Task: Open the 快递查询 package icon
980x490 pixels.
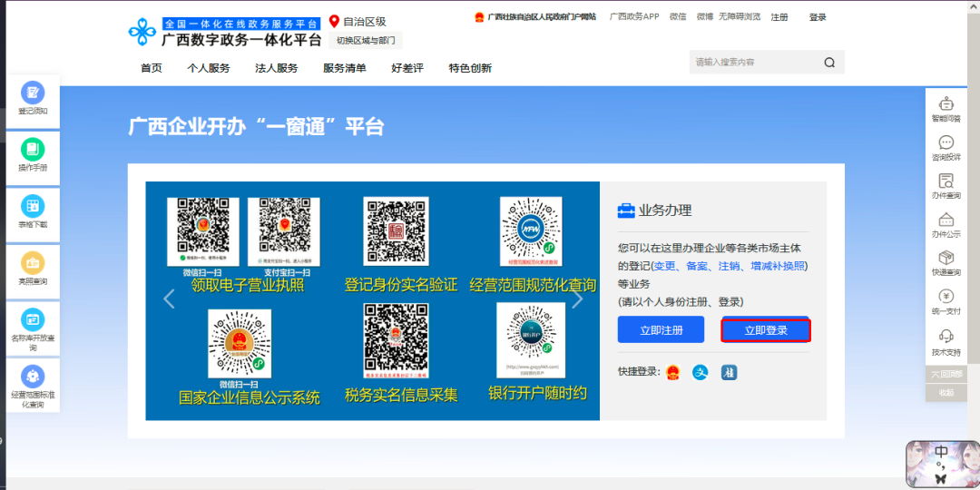Action: tap(946, 258)
